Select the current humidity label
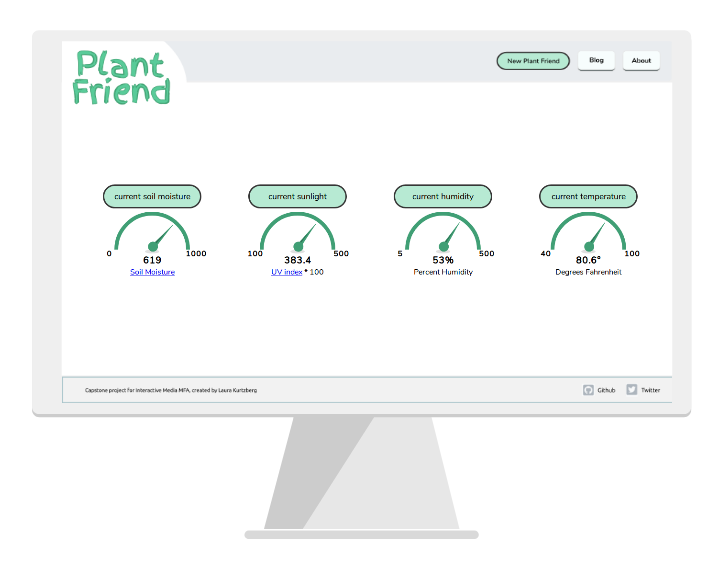 click(443, 197)
